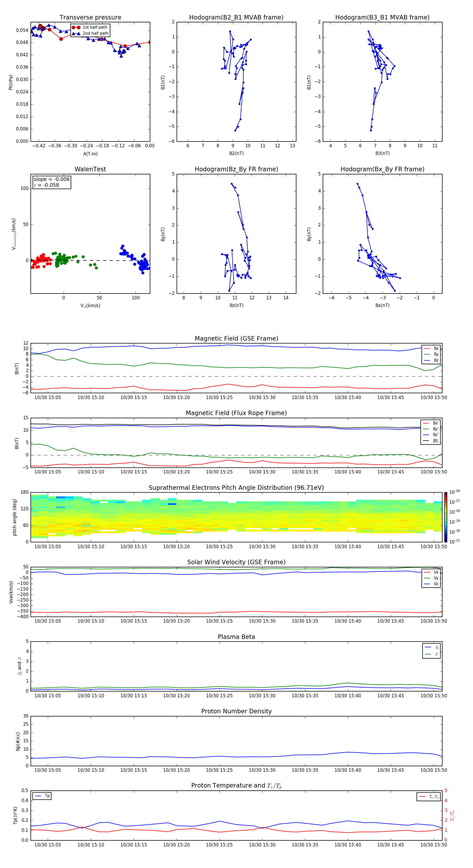Viewport: 473px width, 868px height.
Task: Click the 'Transverse pressure' plot title
Action: point(90,18)
